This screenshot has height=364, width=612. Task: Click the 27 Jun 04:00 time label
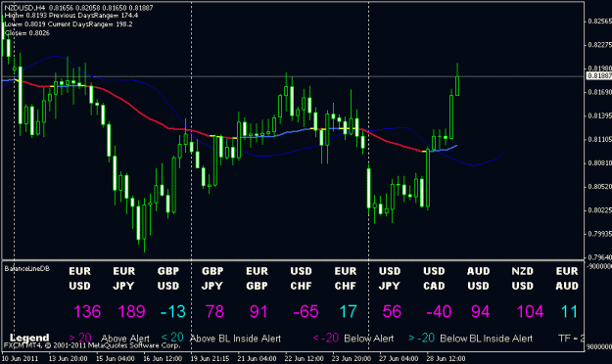[x=399, y=358]
